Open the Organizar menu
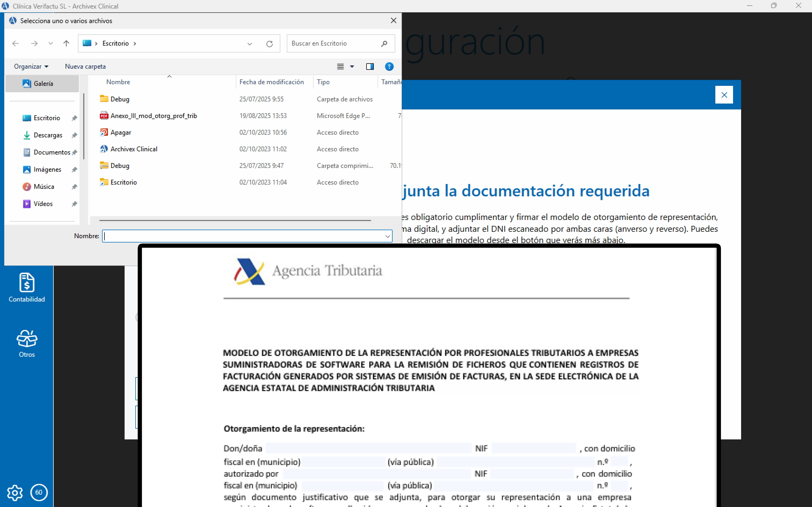The width and height of the screenshot is (812, 507). (x=31, y=66)
